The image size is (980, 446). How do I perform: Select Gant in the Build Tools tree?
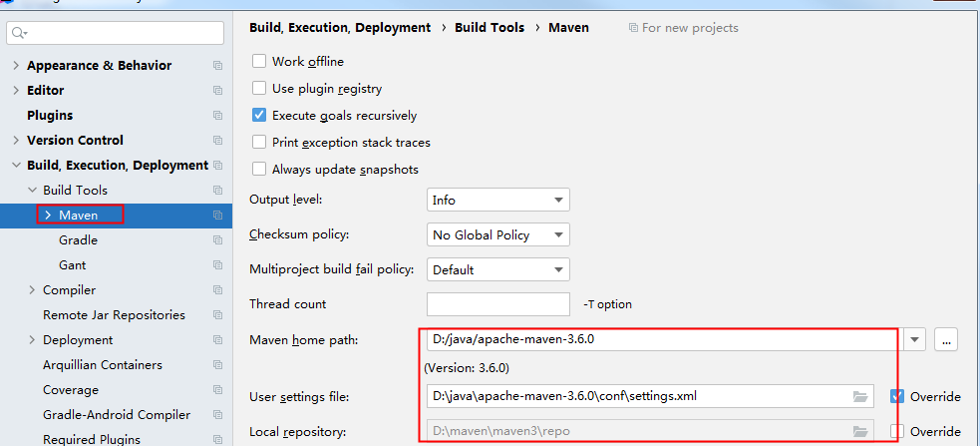[x=73, y=265]
